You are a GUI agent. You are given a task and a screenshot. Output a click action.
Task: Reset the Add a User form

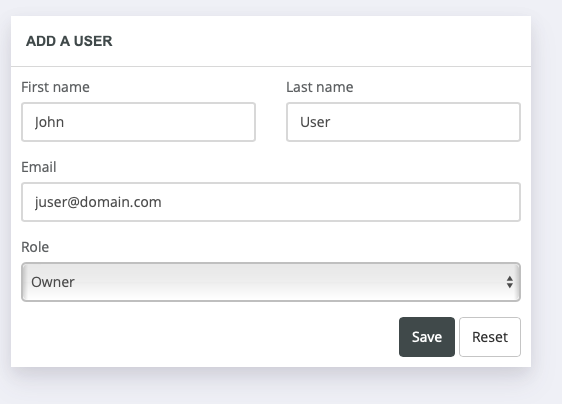490,337
